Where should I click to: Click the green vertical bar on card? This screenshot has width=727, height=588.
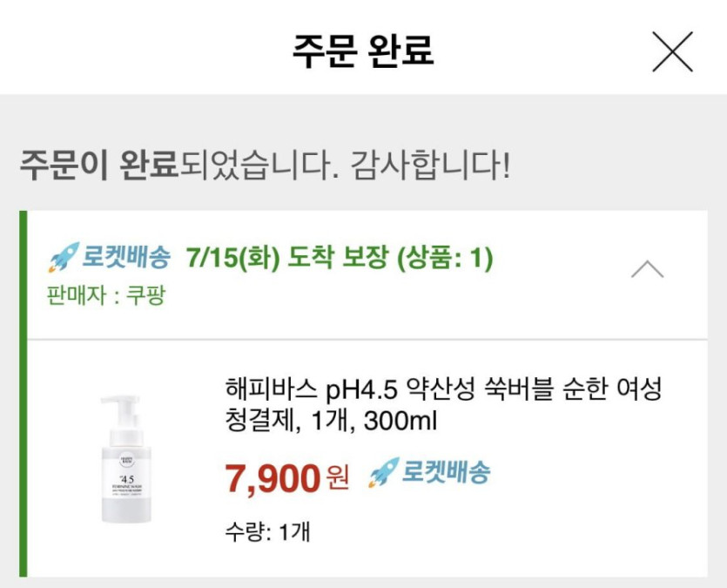tap(24, 394)
